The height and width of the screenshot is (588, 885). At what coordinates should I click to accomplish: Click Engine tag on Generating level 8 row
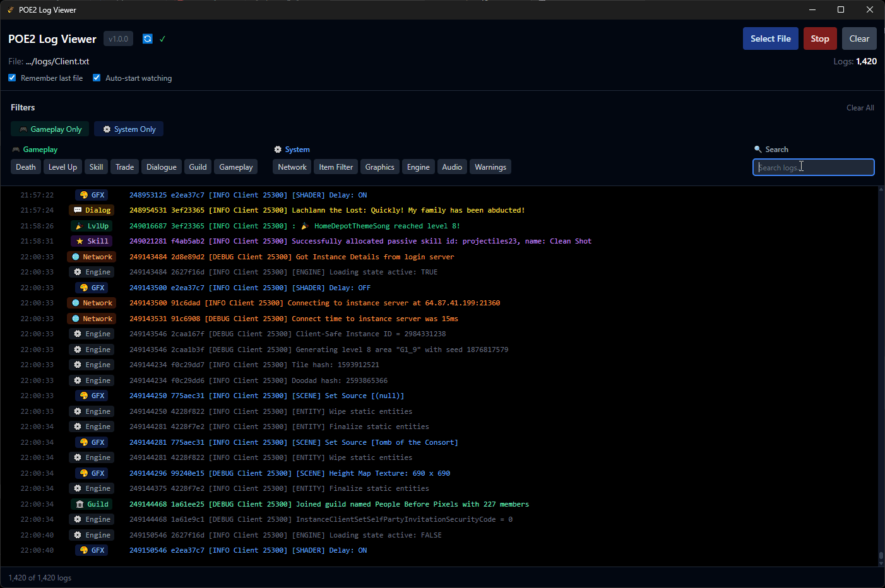click(92, 350)
